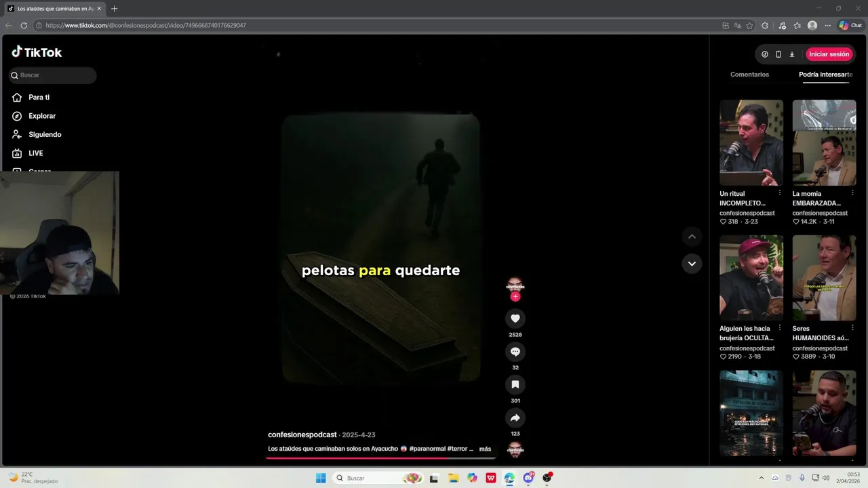868x488 pixels.
Task: Open Copilot Chat in browser
Action: pos(850,25)
